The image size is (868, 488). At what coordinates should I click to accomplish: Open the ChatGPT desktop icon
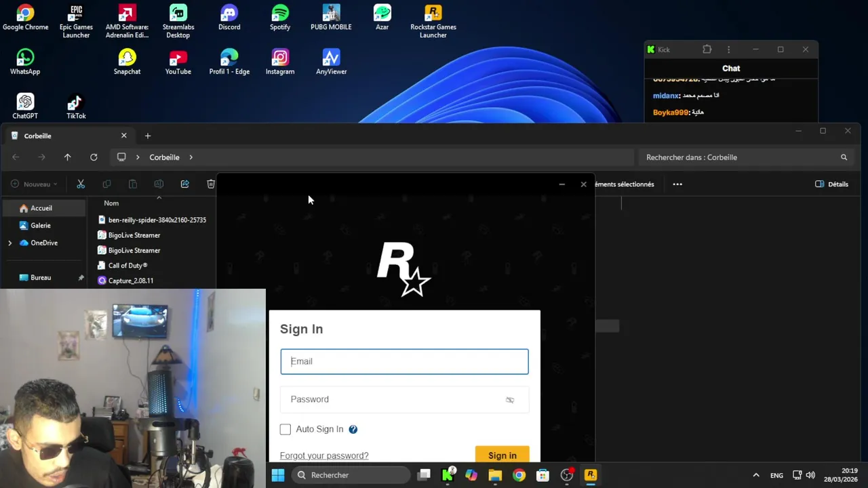[x=25, y=106]
